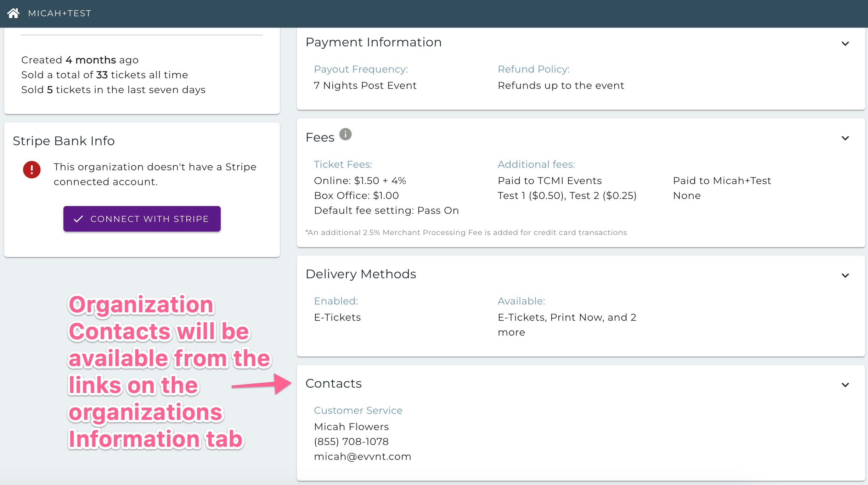Click the 'Ticket Fees:' label
868x485 pixels.
point(343,164)
